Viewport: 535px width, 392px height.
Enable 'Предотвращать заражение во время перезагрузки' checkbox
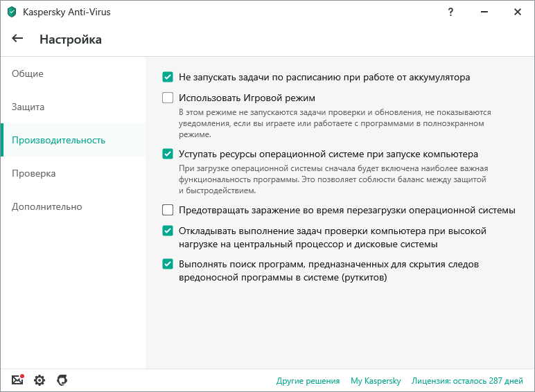tap(168, 210)
